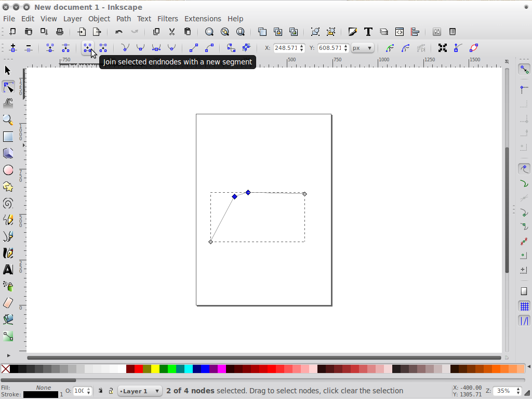Toggle snap to paths
532x399 pixels.
tap(524, 184)
